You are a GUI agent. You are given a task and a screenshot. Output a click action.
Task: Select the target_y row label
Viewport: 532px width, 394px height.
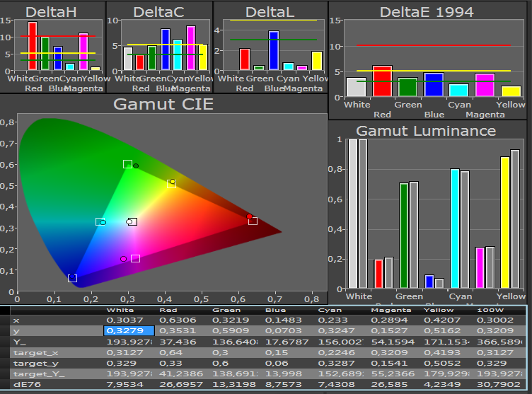click(35, 364)
